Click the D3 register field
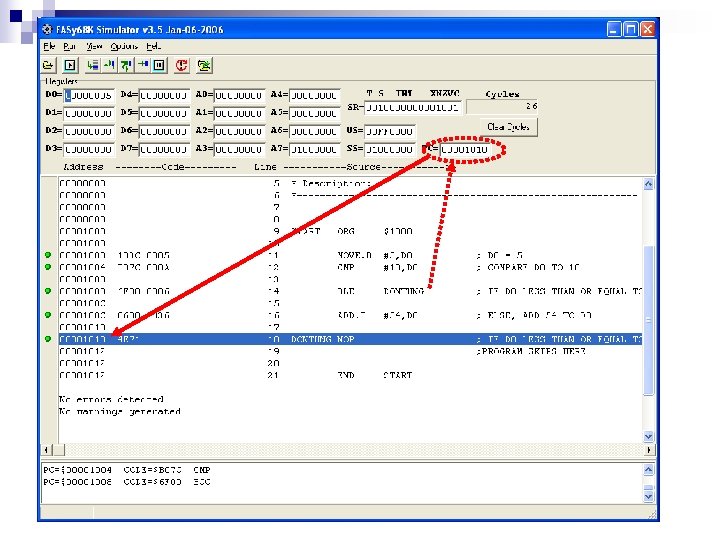Image resolution: width=720 pixels, height=540 pixels. [88, 149]
